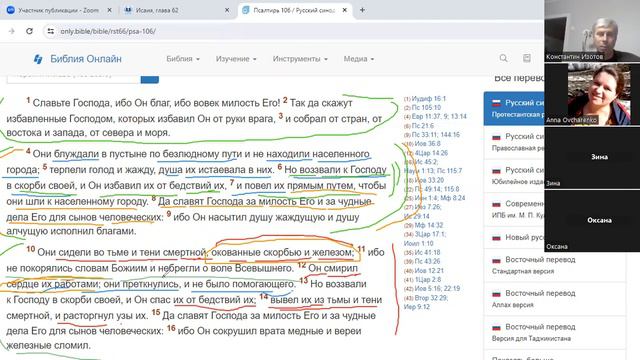Open cross-reference 1Цар 2:8

coord(428,280)
